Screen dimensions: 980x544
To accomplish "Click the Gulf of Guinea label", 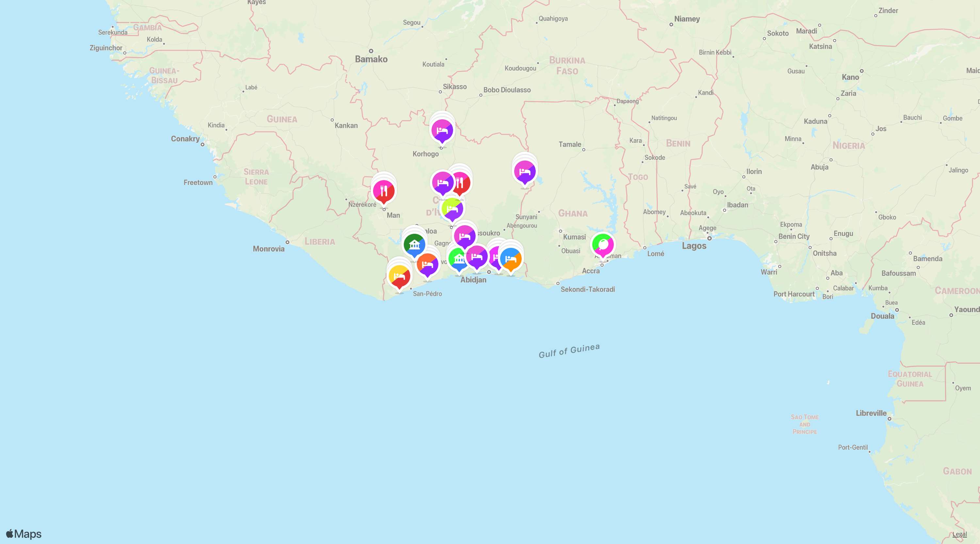I will click(569, 351).
